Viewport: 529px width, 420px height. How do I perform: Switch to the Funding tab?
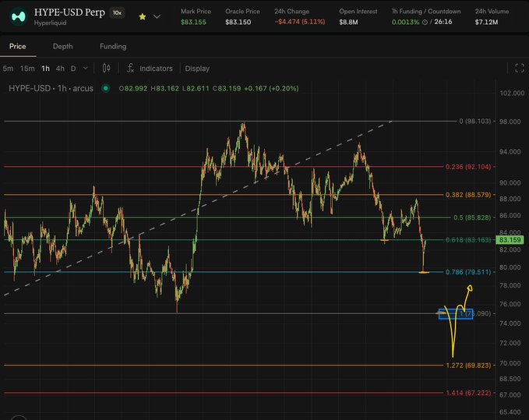[x=113, y=46]
